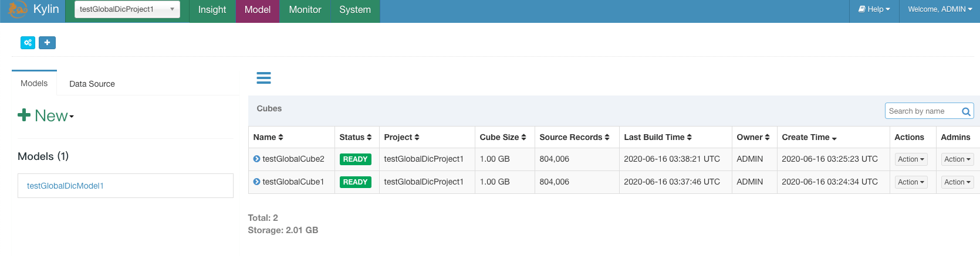Image resolution: width=980 pixels, height=256 pixels.
Task: Open Admins Action dropdown for testGlobalCube1
Action: click(x=957, y=182)
